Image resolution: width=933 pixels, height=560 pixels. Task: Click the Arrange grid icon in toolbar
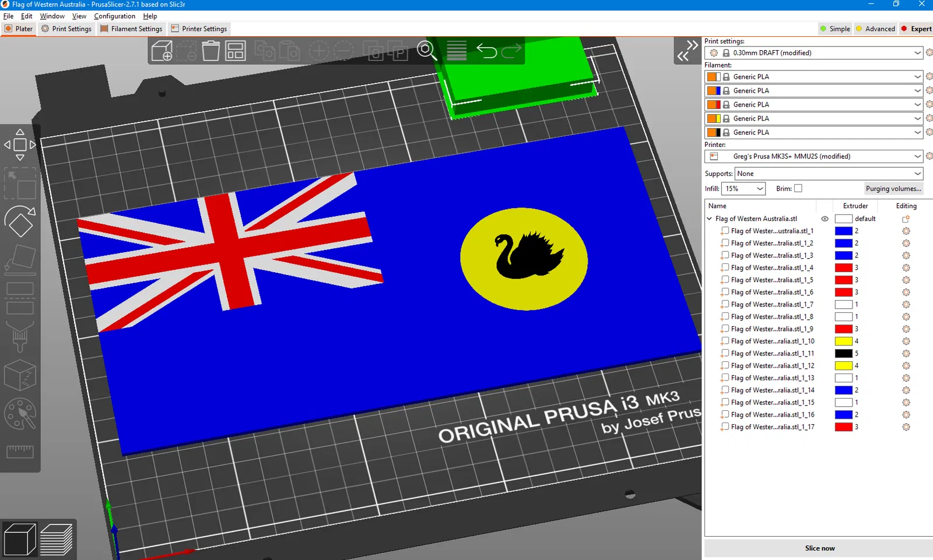[x=236, y=51]
